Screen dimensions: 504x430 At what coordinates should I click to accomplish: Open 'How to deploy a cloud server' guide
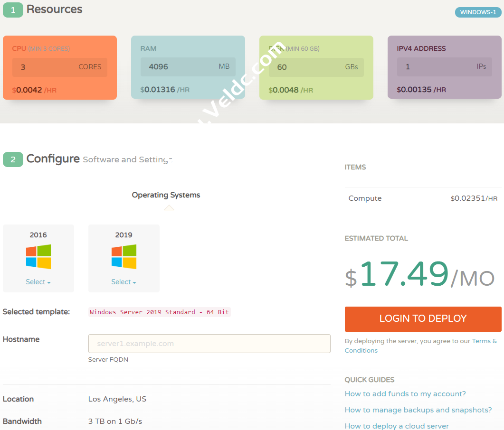click(x=397, y=426)
